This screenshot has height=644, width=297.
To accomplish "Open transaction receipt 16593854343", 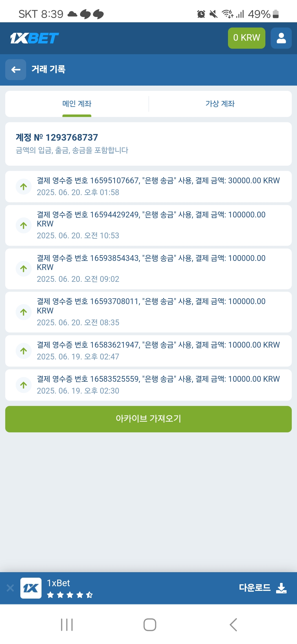I will pos(158,268).
